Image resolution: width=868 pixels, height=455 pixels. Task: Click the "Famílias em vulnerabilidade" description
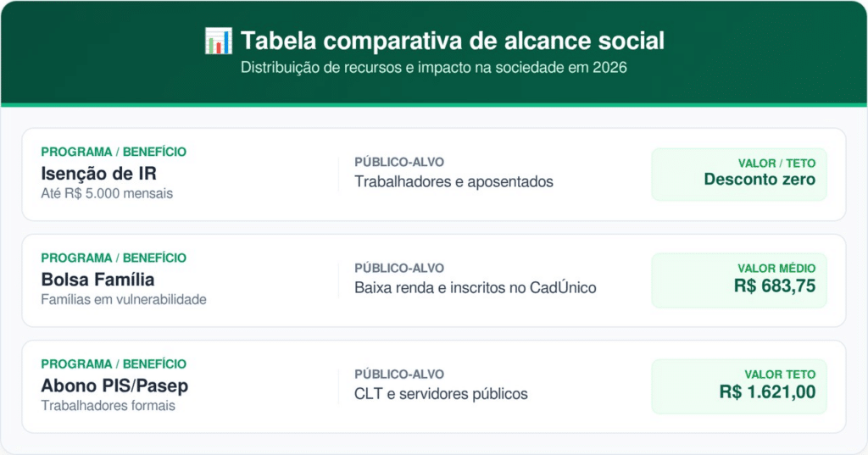click(x=124, y=299)
